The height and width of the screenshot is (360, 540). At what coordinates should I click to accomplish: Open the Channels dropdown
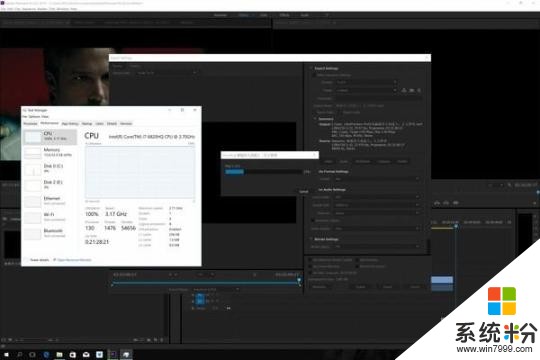pyautogui.click(x=377, y=213)
